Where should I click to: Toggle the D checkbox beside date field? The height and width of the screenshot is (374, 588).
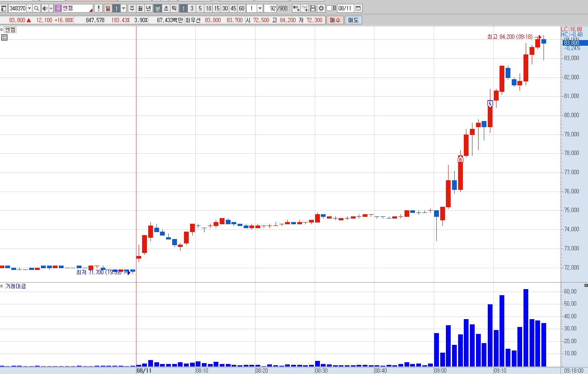[x=329, y=8]
